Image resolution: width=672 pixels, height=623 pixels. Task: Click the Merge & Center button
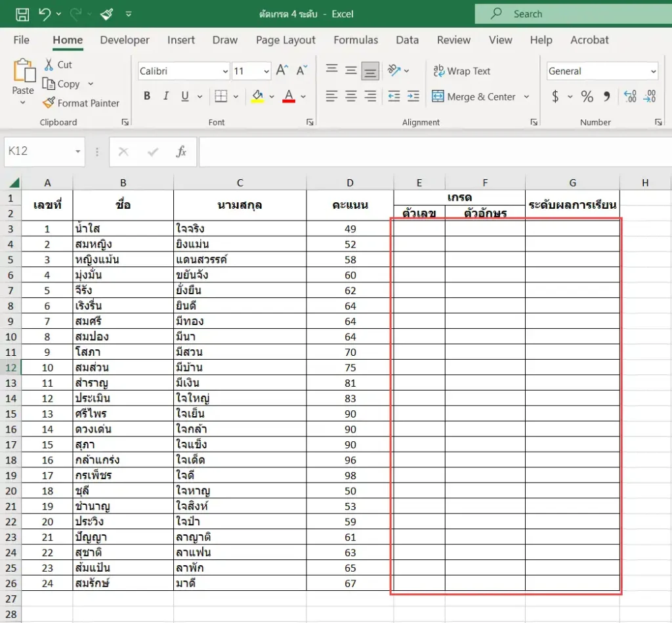pos(473,97)
